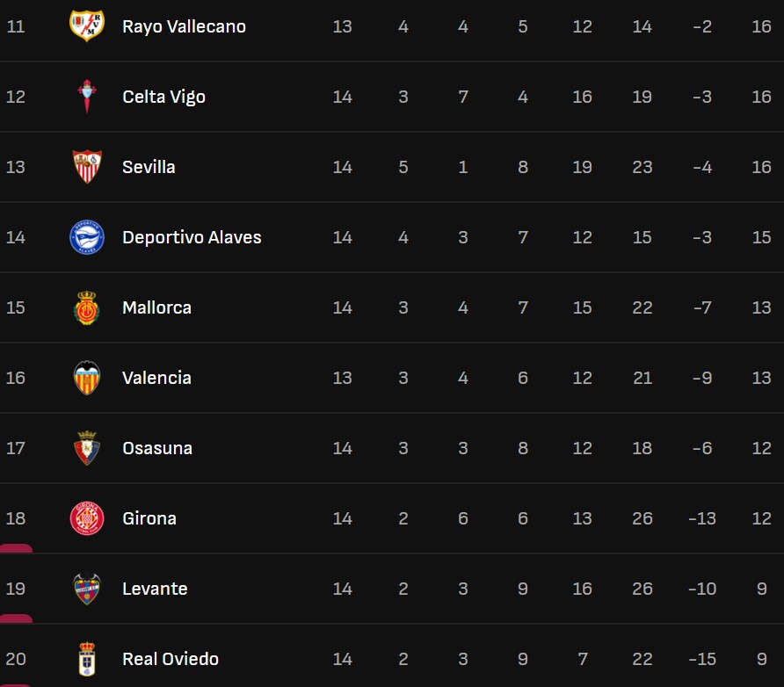Click Real Oviedo's points value of 9

(x=761, y=659)
